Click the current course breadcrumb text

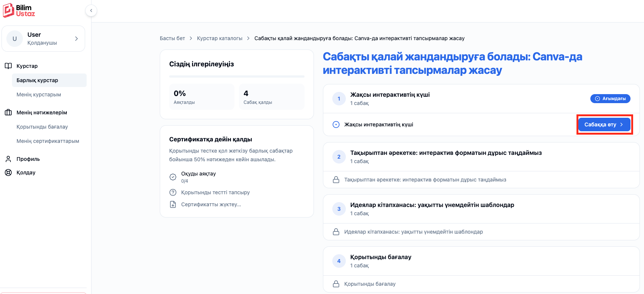coord(359,38)
